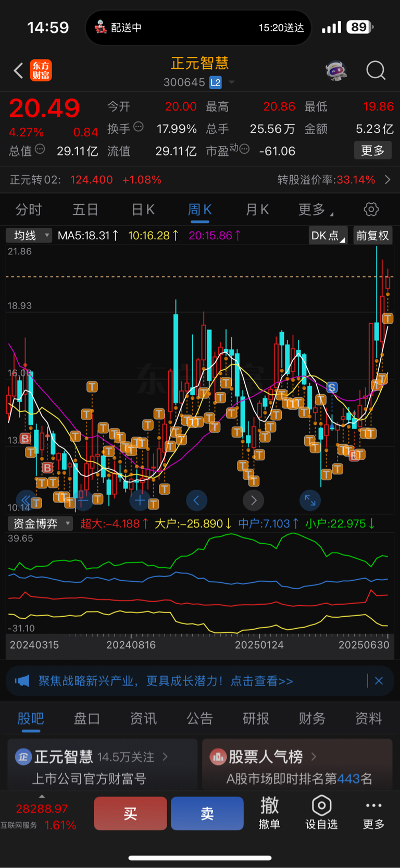The width and height of the screenshot is (400, 868).
Task: Expand the 更多 chart period dropdown
Action: (316, 210)
